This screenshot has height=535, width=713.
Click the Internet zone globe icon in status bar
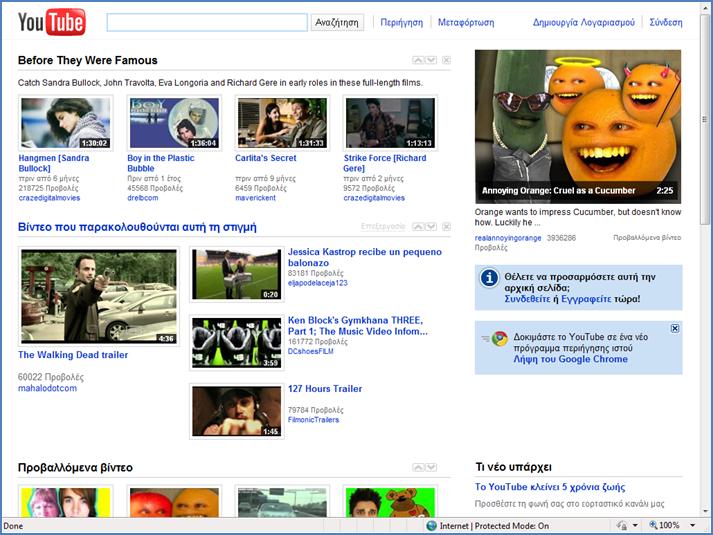[432, 526]
